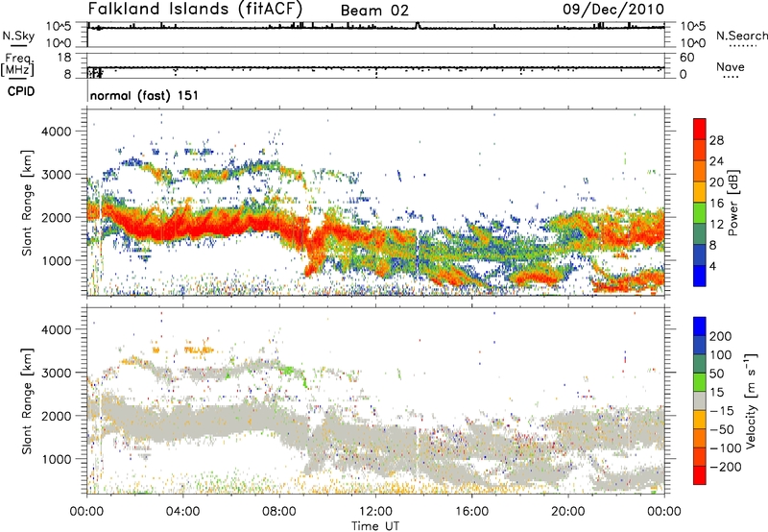Click the "Power [dB]" colorbar title
This screenshot has height=532, width=768.
[733, 203]
